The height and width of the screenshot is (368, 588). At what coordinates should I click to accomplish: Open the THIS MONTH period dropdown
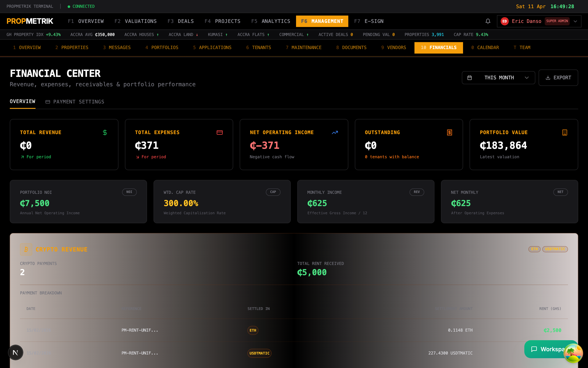pos(498,78)
